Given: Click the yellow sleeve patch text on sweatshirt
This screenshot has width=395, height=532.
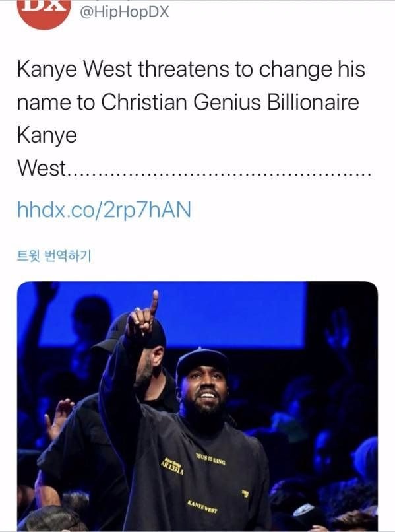Looking at the screenshot, I should coord(172,466).
